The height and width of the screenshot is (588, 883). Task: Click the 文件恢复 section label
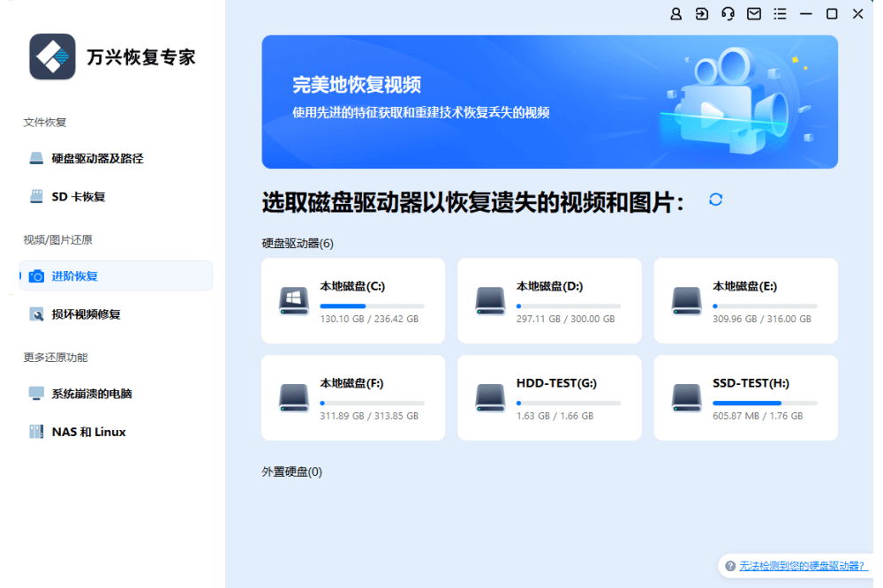(x=45, y=122)
